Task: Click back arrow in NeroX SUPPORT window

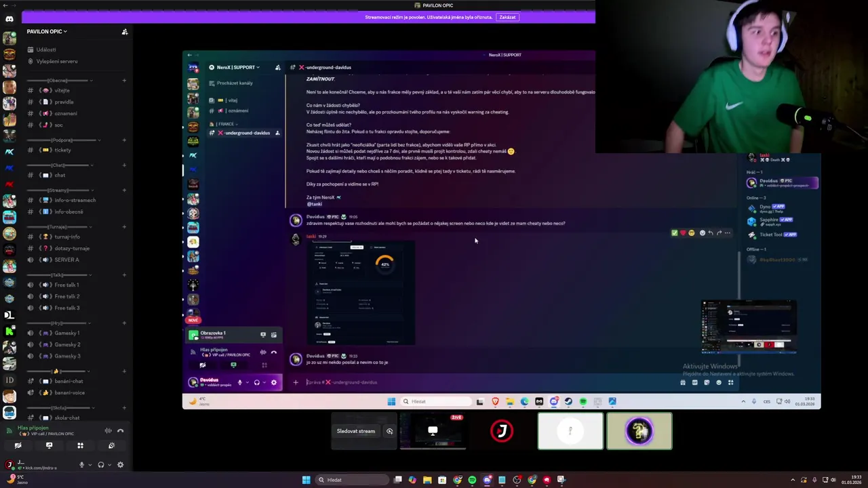Action: pyautogui.click(x=189, y=55)
